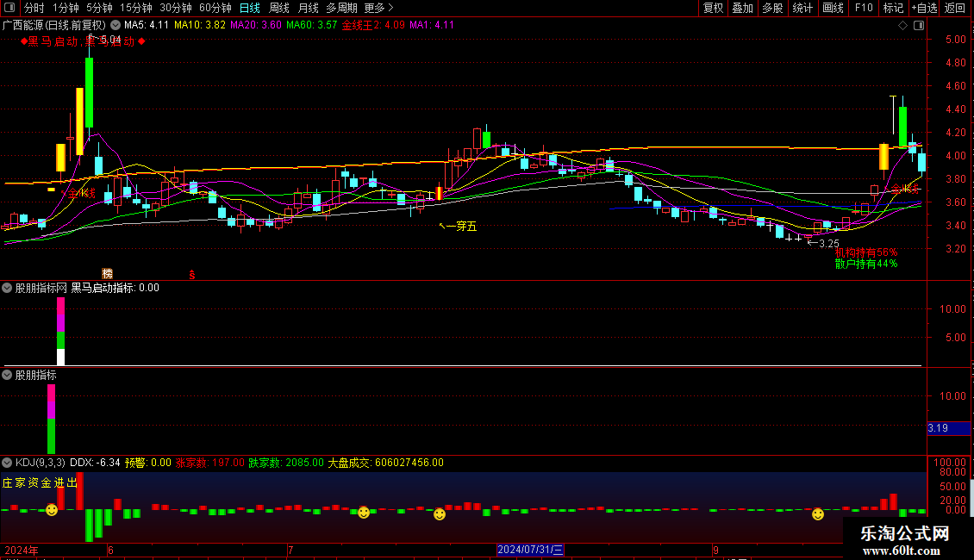Click the 返回 back button
This screenshot has width=974, height=560.
[955, 8]
